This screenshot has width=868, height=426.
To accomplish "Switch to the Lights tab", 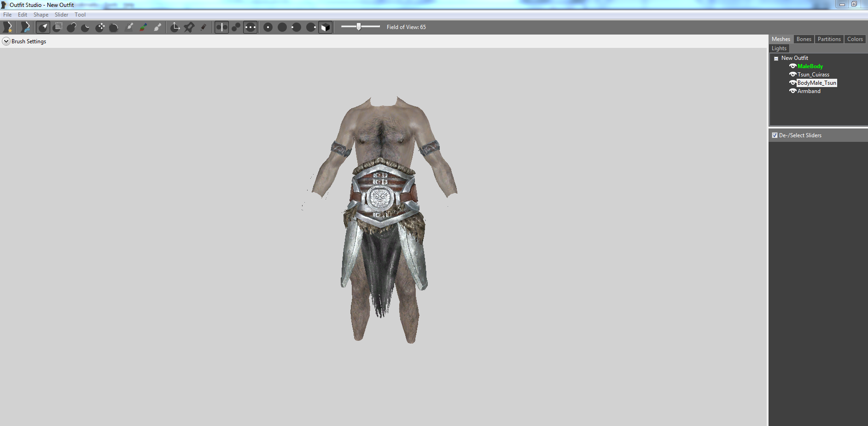I will [779, 48].
